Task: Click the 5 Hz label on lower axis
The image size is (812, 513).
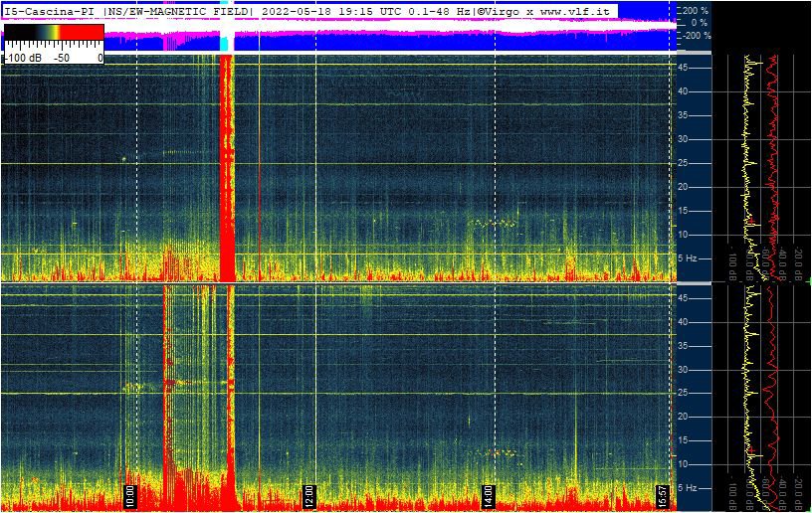Action: coord(687,488)
